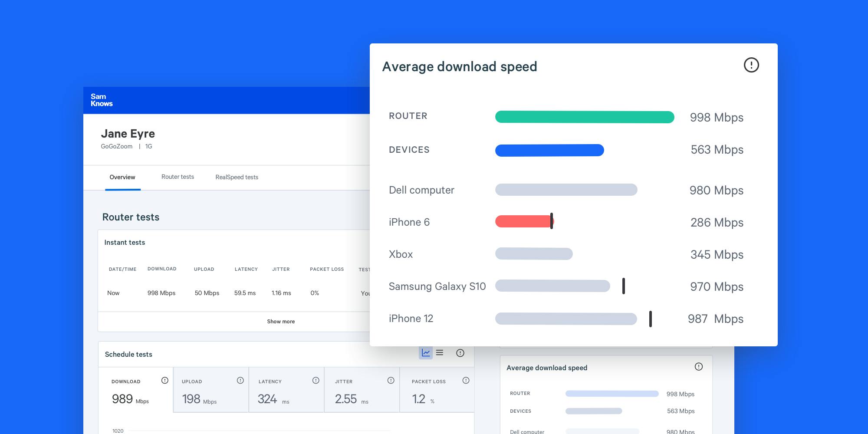Switch Schedule tests to list view
Screen dimensions: 868x434
[440, 353]
